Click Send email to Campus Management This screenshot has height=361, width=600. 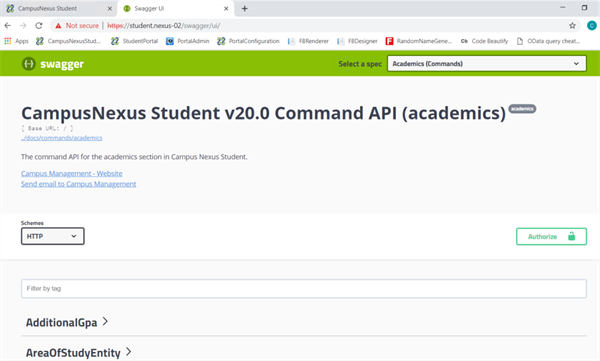pyautogui.click(x=78, y=184)
